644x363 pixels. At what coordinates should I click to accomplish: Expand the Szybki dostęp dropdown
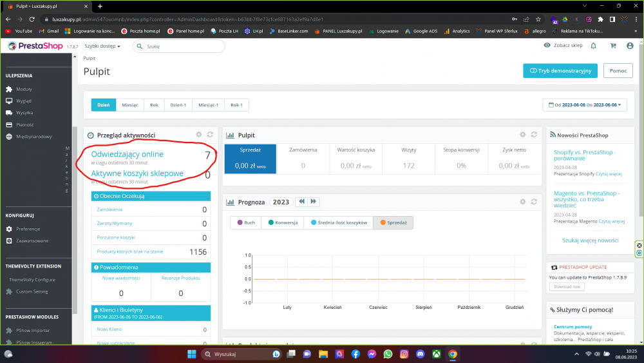coord(102,46)
